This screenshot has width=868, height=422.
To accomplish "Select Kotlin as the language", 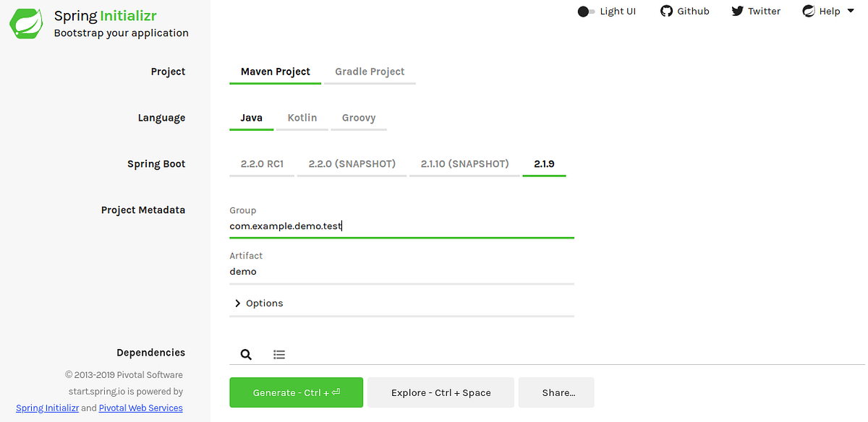I will pos(302,118).
